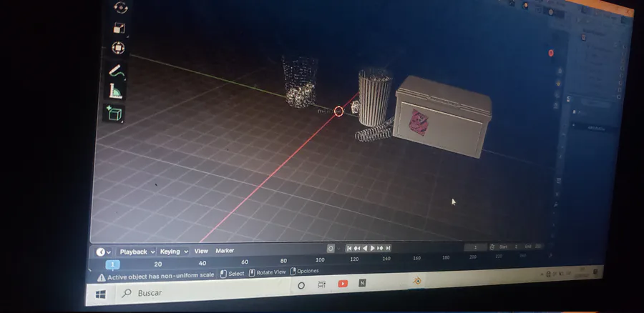Open the Cortana circle icon
The width and height of the screenshot is (644, 313).
(x=301, y=286)
